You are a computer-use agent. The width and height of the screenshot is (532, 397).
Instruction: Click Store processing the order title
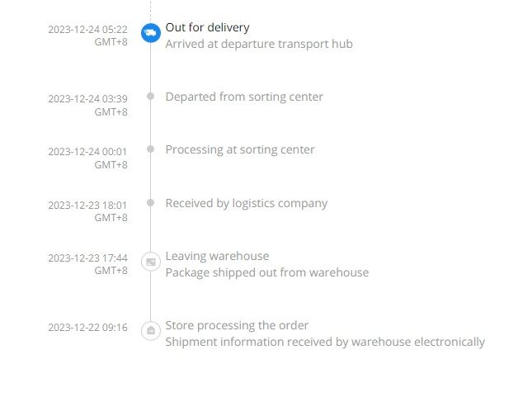point(237,325)
